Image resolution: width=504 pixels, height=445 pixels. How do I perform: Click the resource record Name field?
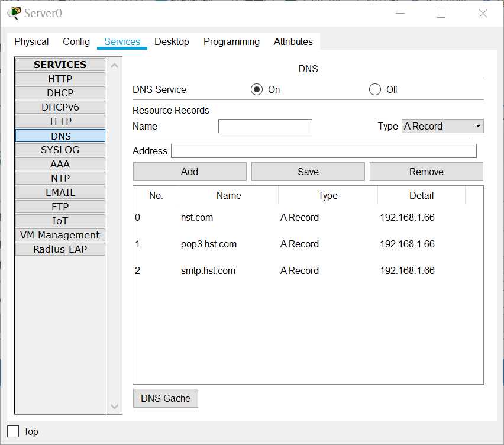265,126
